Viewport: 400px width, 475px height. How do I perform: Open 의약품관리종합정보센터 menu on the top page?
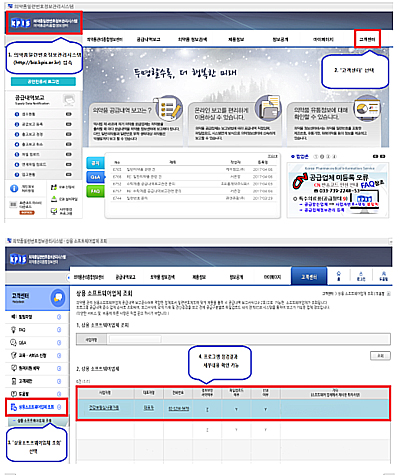pos(105,39)
